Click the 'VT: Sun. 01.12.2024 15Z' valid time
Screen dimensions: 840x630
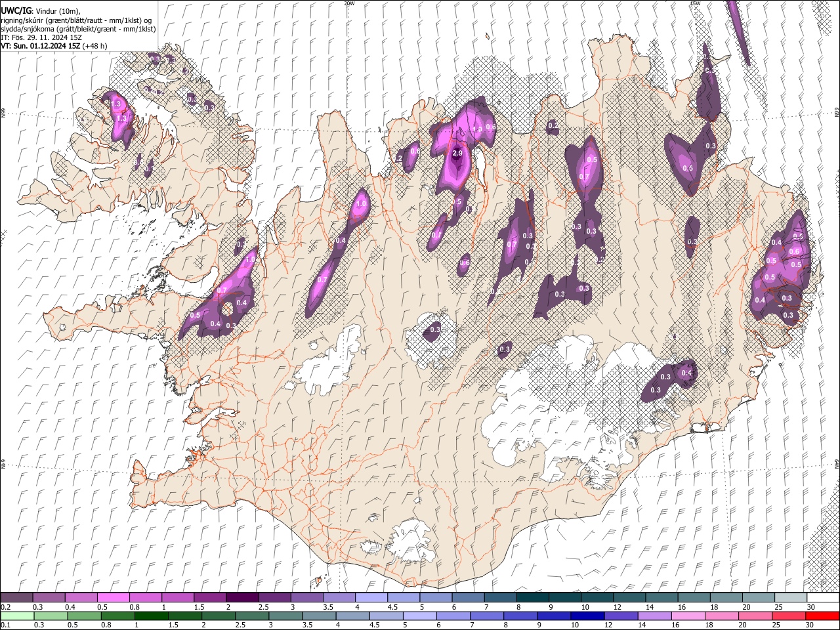point(40,46)
